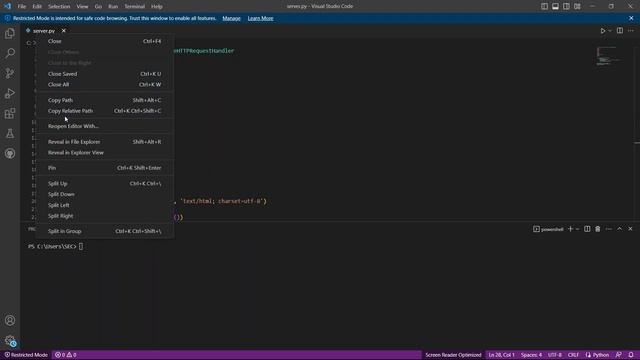Expand the run options dropdown arrow
This screenshot has width=640, height=360.
[x=610, y=31]
